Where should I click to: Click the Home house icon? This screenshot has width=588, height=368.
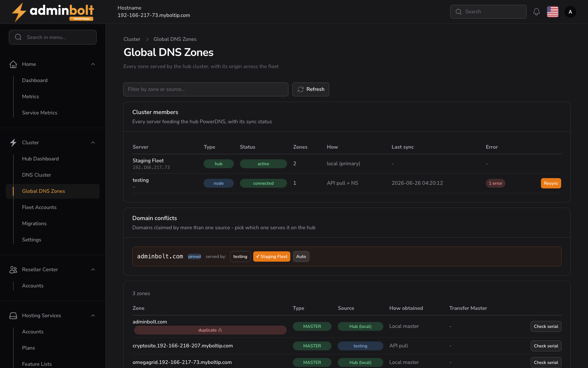[13, 64]
